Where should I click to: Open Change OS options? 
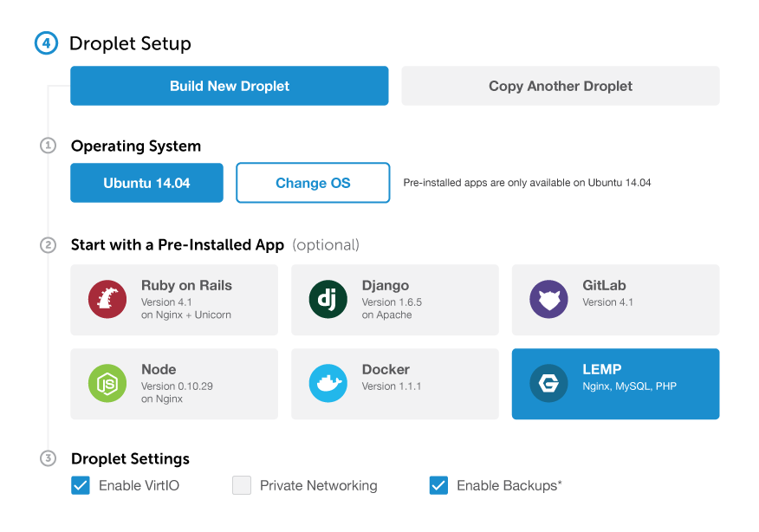(313, 183)
